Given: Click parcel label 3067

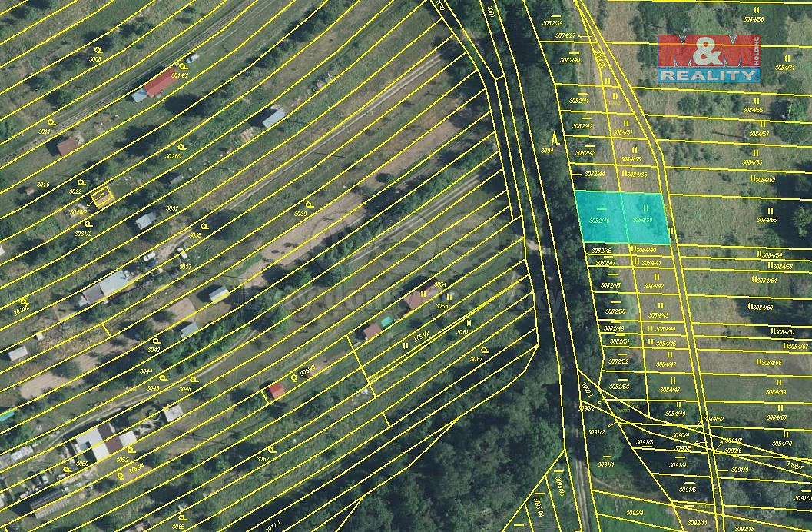Looking at the screenshot, I should [x=476, y=360].
